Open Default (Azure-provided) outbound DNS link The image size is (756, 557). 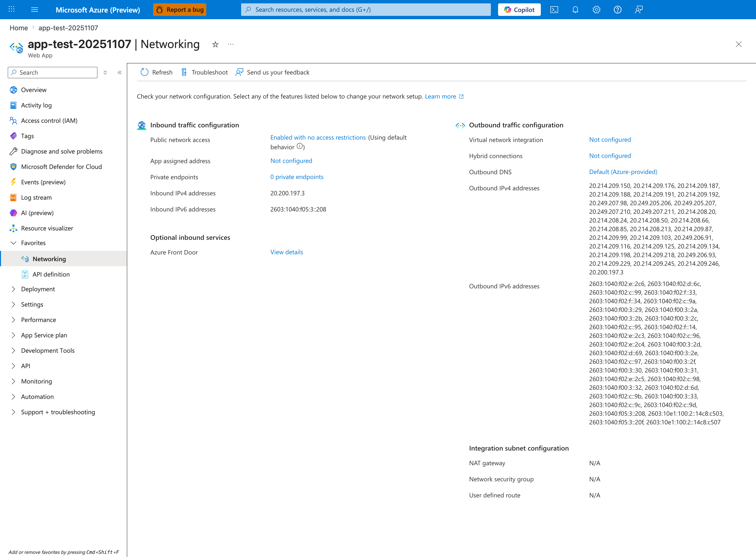click(623, 172)
